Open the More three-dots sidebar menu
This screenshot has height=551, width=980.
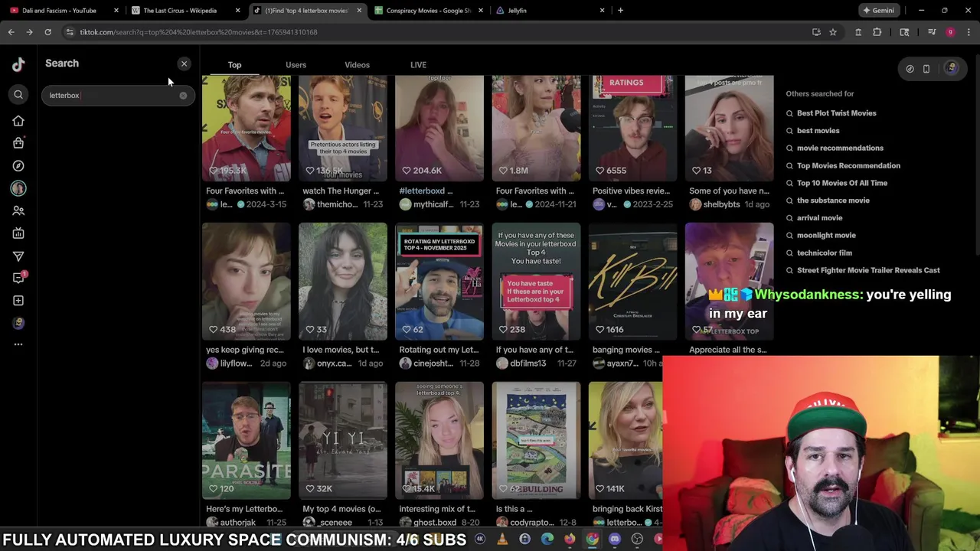click(x=18, y=344)
